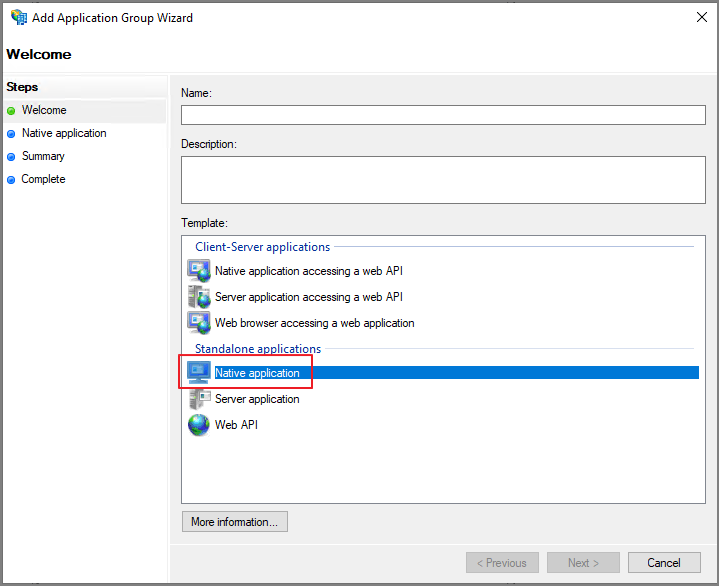Click the Web API globe icon
This screenshot has height=586, width=719.
click(x=199, y=425)
